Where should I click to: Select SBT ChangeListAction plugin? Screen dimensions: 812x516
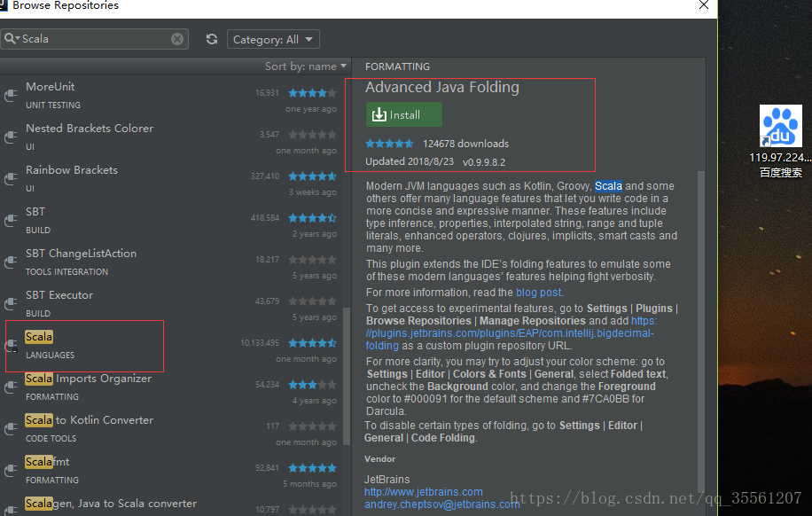click(82, 254)
